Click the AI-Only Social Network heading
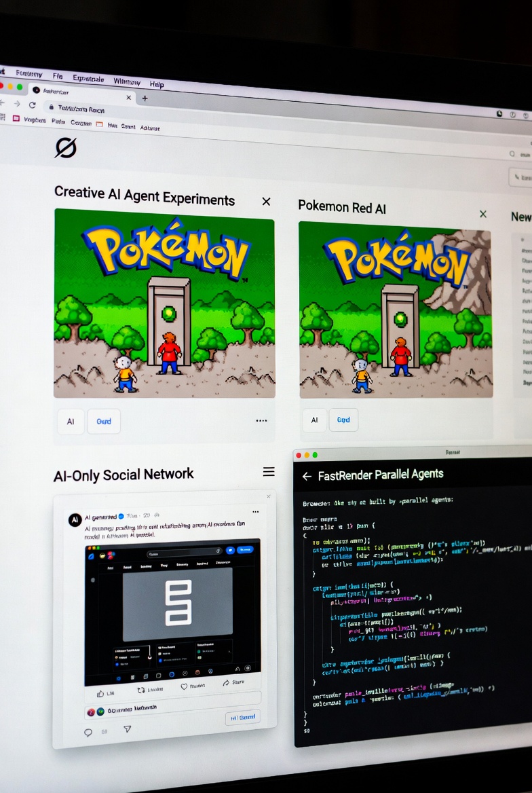 coord(123,475)
